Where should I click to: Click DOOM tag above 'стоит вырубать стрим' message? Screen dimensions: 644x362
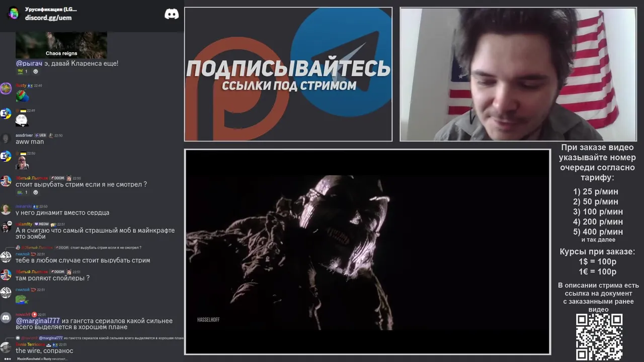point(57,178)
